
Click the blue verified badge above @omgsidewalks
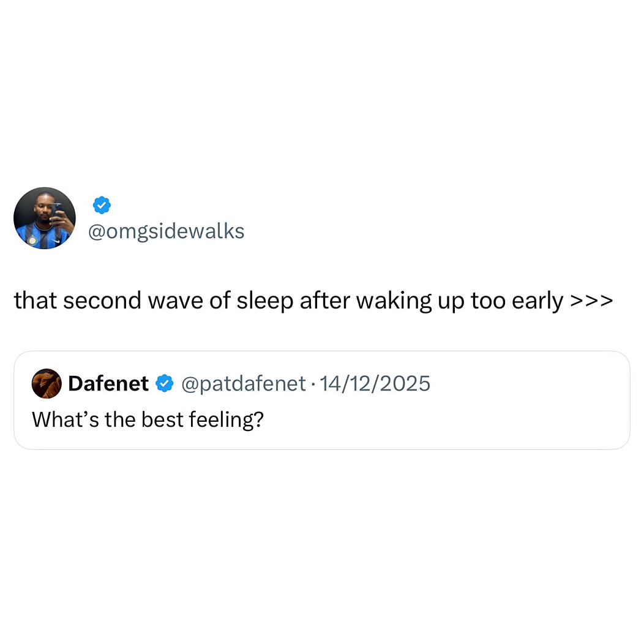click(x=102, y=205)
